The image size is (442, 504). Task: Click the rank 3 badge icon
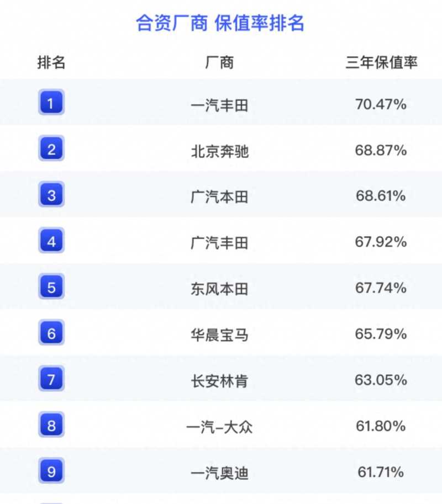click(x=51, y=195)
